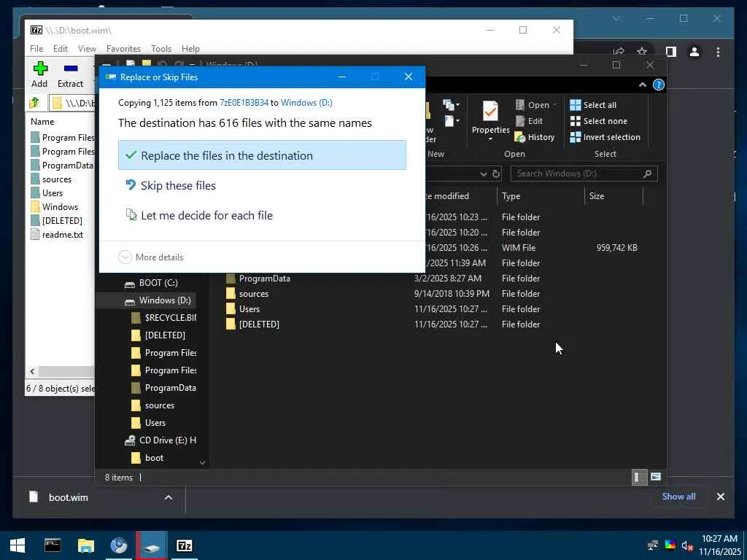Sort Explorer list by Type column
Viewport: 747px width, 560px height.
point(541,195)
